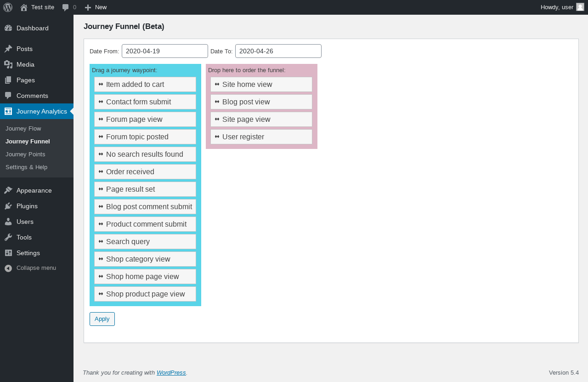
Task: Click the Tools wrench icon
Action: click(8, 237)
